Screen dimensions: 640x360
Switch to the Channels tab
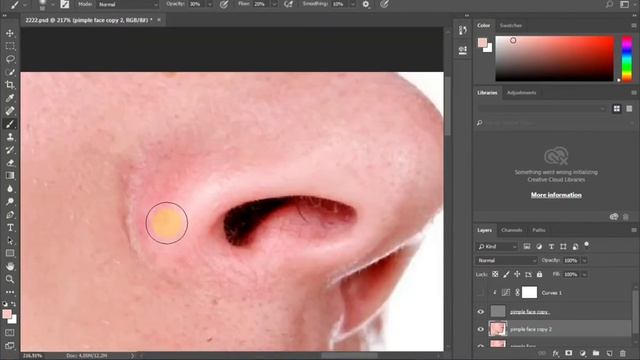(511, 230)
